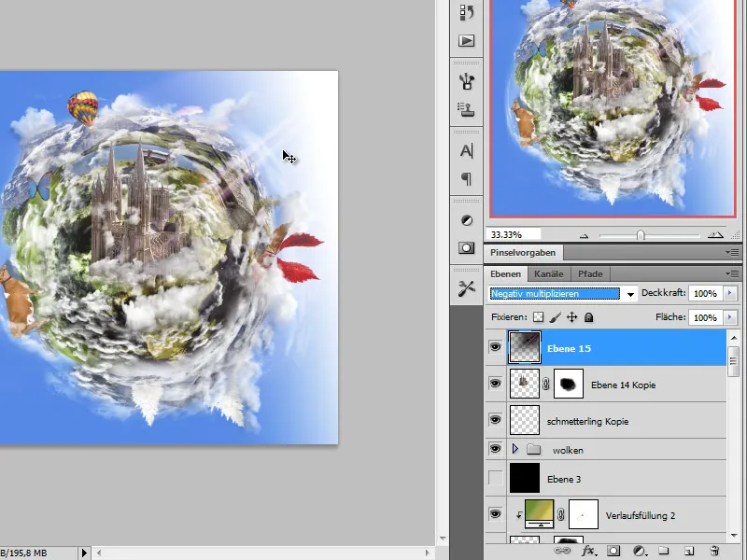Open the Brush panel icon

pyautogui.click(x=466, y=81)
